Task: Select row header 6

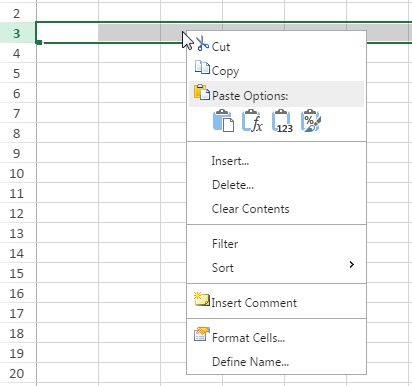Action: (x=17, y=93)
